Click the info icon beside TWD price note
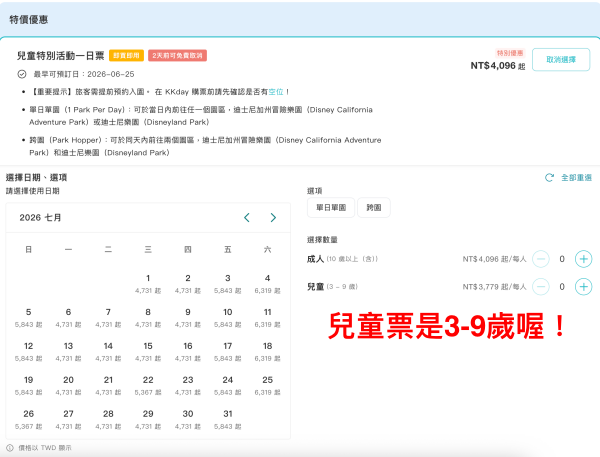 (x=10, y=448)
